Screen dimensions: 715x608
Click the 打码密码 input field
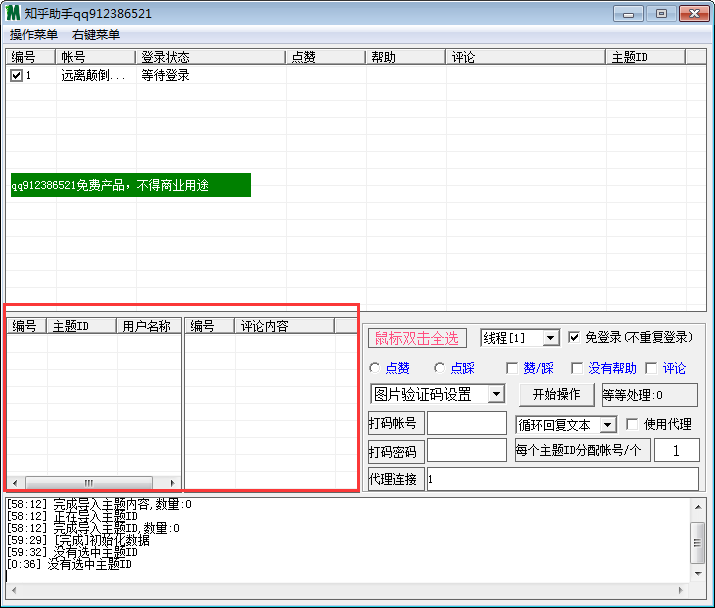(466, 451)
